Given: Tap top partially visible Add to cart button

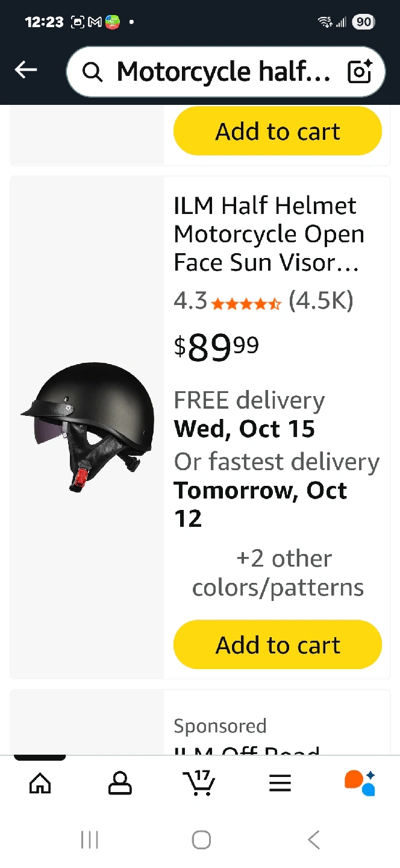Looking at the screenshot, I should 278,131.
